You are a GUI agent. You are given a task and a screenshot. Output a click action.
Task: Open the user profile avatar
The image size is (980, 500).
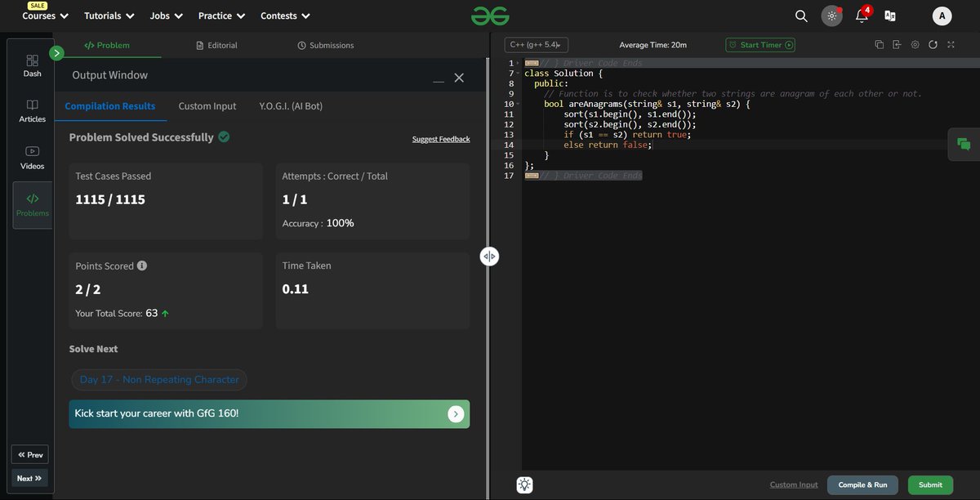[x=942, y=16]
